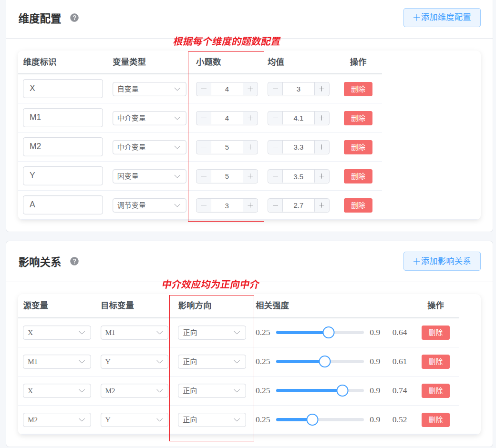The height and width of the screenshot is (448, 496).
Task: Open the help tooltip beside 维度配置
Action: [x=74, y=17]
